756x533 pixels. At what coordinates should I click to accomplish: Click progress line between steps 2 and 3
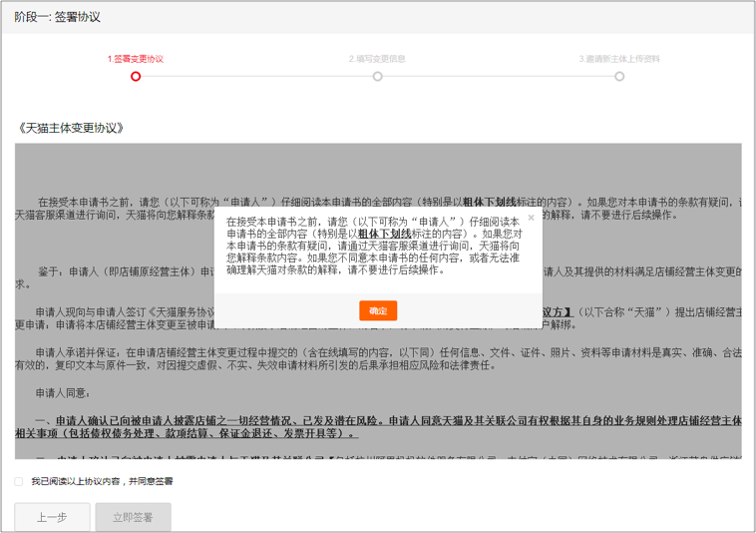click(499, 76)
